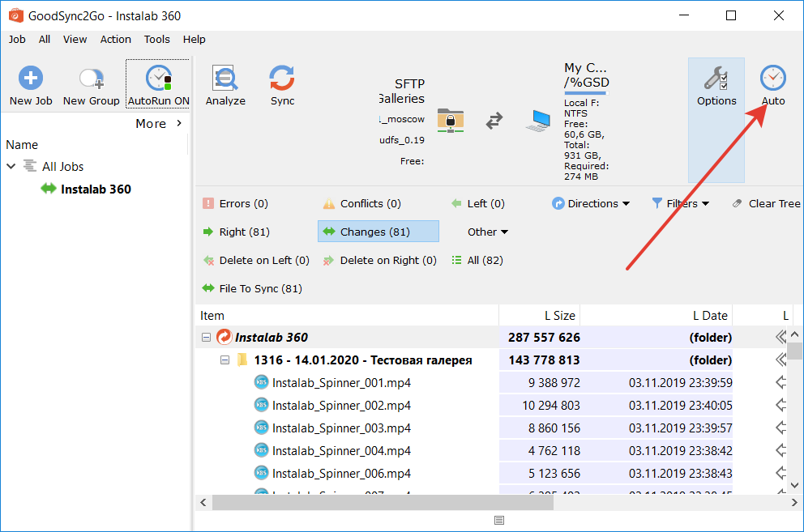Click sync direction arrow for Instalab_Spinner_006.mp4
804x532 pixels.
tap(780, 473)
